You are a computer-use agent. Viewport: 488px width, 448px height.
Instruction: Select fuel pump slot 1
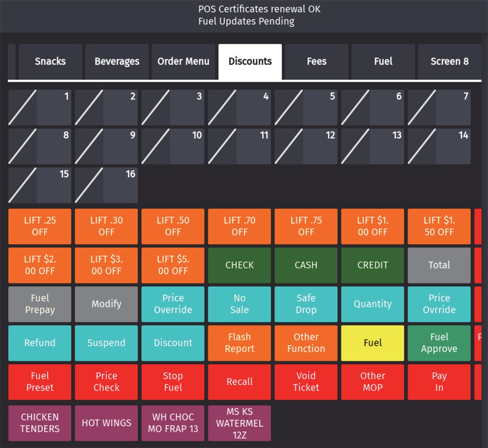pyautogui.click(x=40, y=108)
